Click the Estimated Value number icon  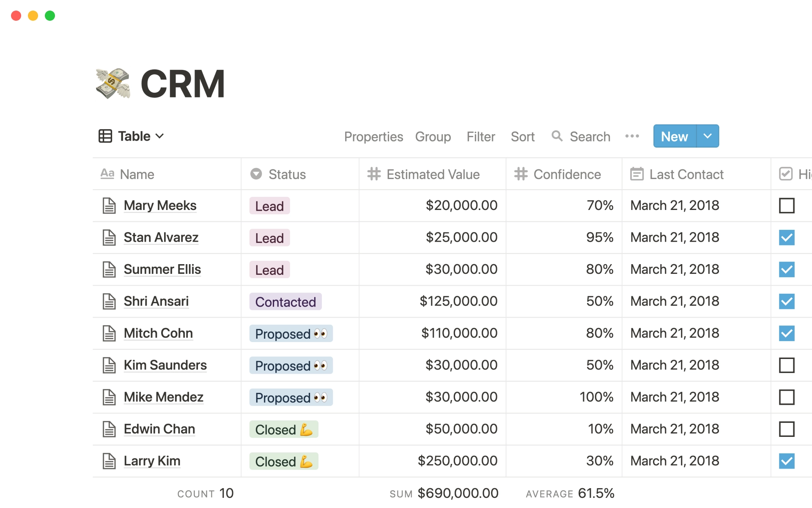point(373,174)
